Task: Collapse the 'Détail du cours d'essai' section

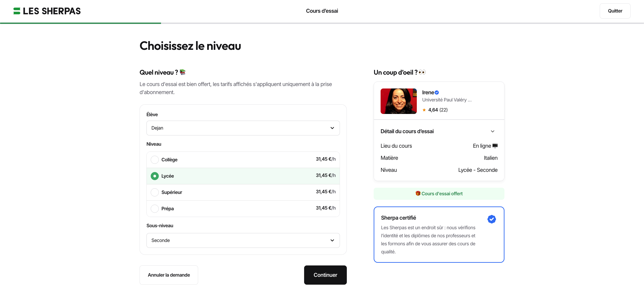Action: click(492, 131)
